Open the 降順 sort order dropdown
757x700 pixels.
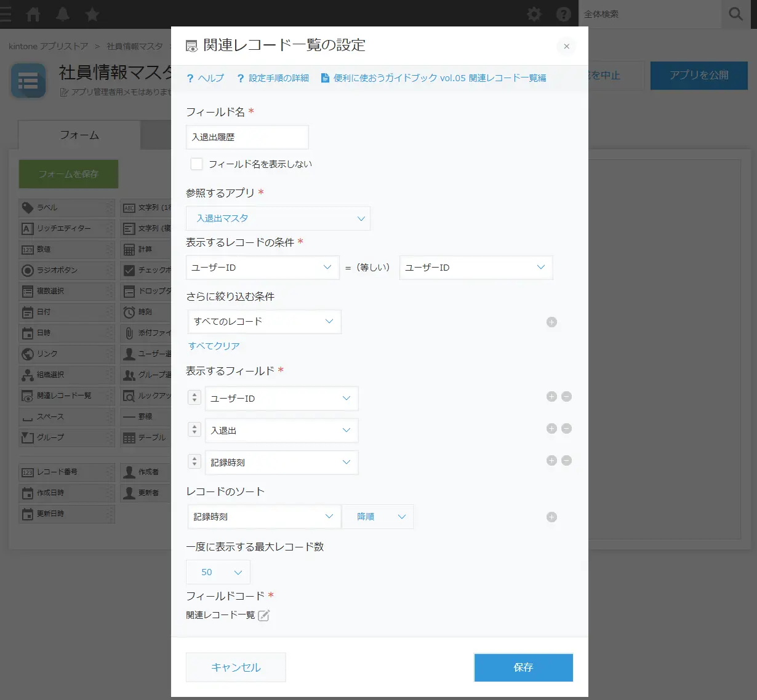pyautogui.click(x=378, y=517)
